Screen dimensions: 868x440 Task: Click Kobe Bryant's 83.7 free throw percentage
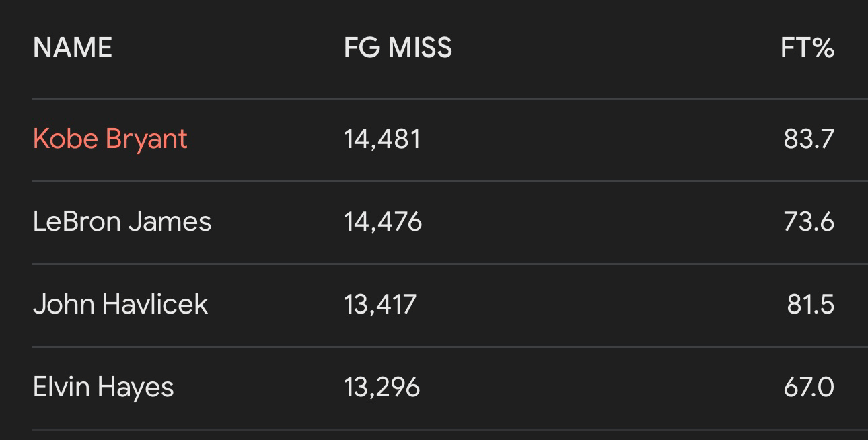click(809, 139)
